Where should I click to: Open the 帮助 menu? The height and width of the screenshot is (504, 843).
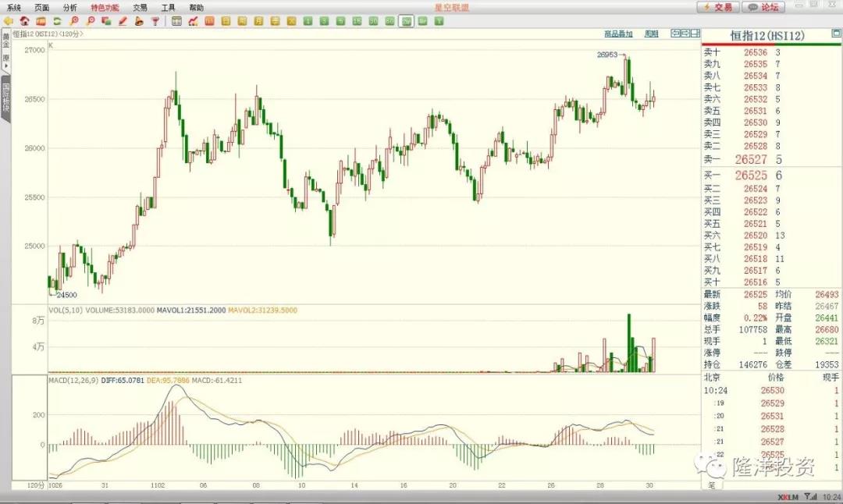[x=196, y=8]
